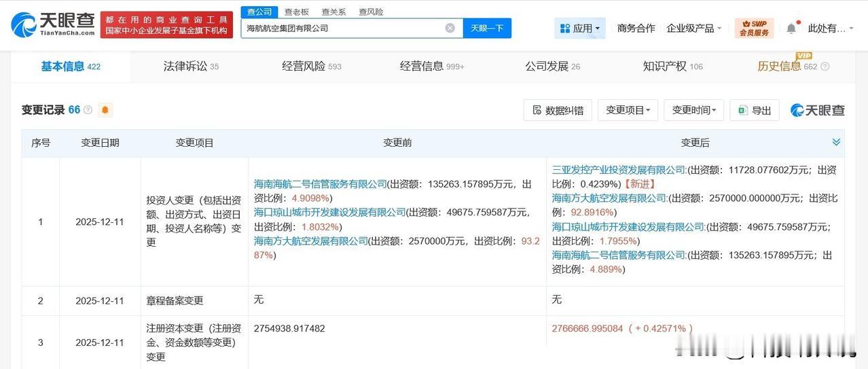Switch to the 查老板 search tab
Image resolution: width=868 pixels, height=369 pixels.
point(296,12)
